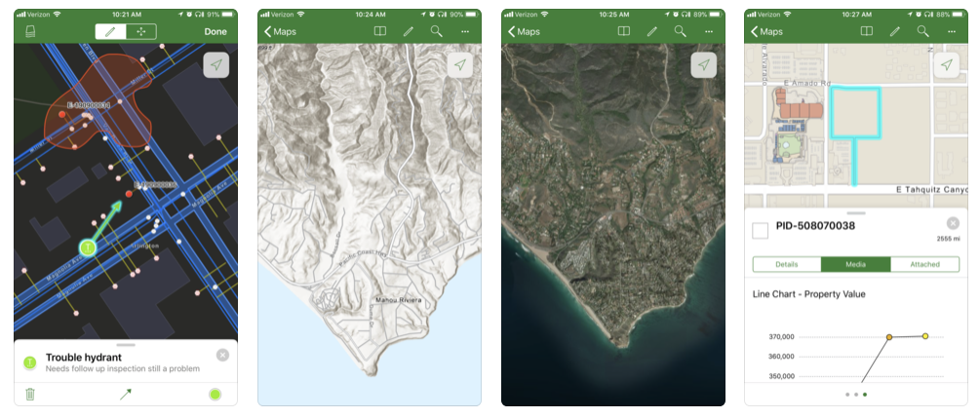The height and width of the screenshot is (418, 980).
Task: Open bookmarks icon on topographic map screen
Action: pos(380,31)
